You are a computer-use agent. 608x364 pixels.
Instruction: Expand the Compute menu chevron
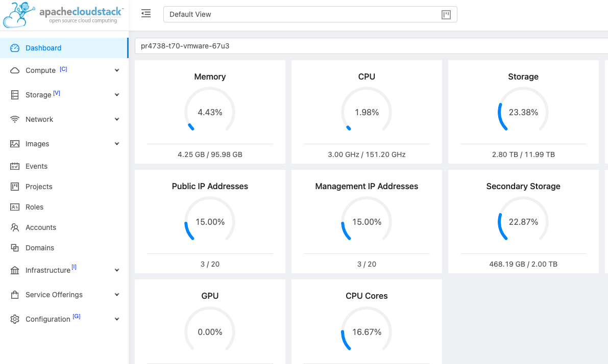pyautogui.click(x=117, y=70)
